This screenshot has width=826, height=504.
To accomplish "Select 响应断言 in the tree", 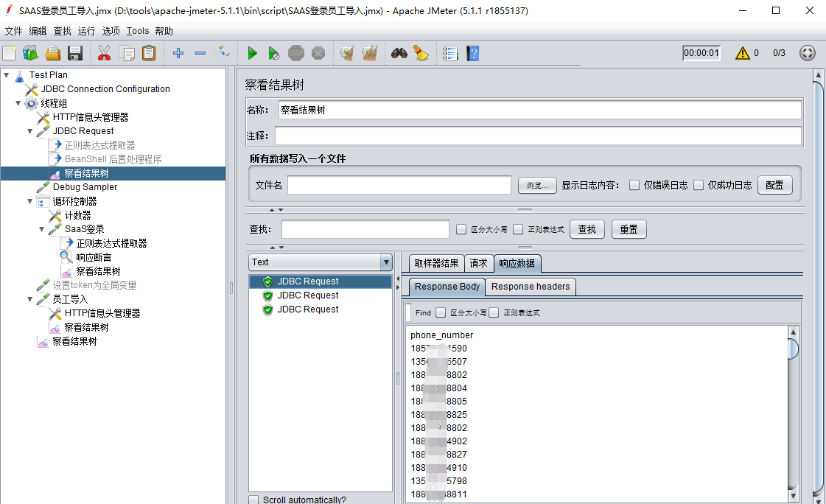I will 94,258.
